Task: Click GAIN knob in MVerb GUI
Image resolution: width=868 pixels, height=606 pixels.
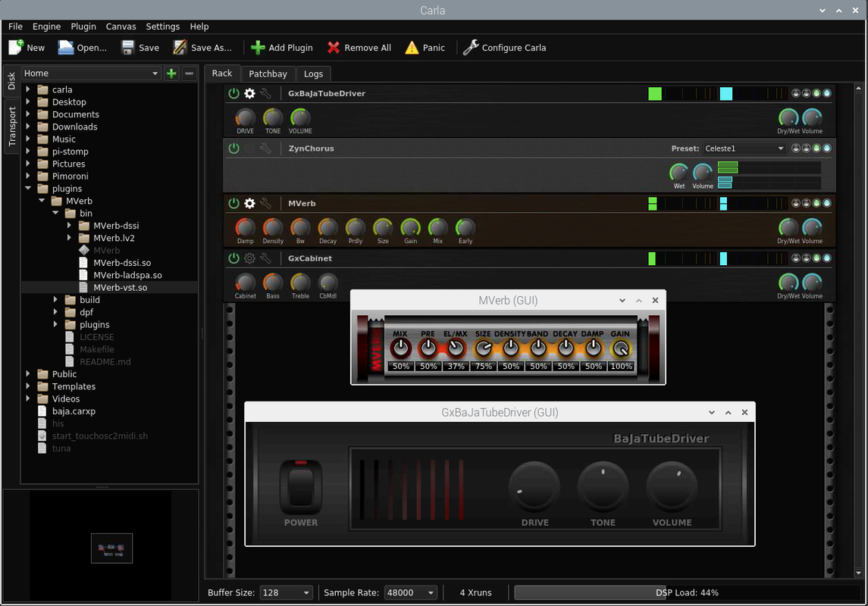Action: click(x=621, y=348)
